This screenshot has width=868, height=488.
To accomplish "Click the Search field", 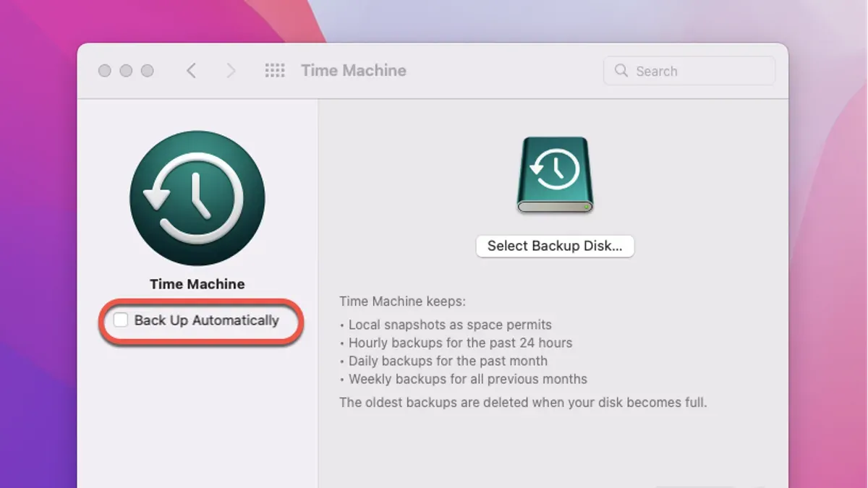I will click(689, 71).
